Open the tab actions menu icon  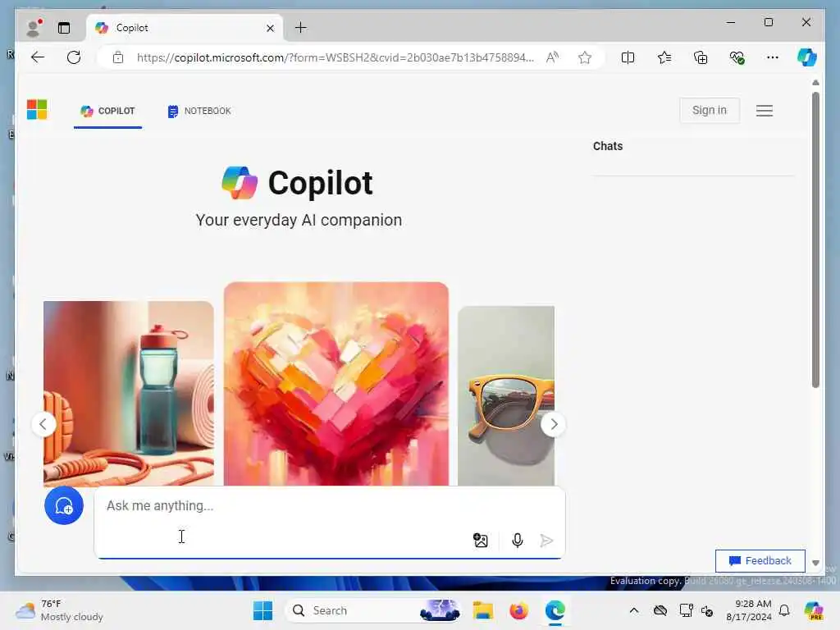pos(64,28)
